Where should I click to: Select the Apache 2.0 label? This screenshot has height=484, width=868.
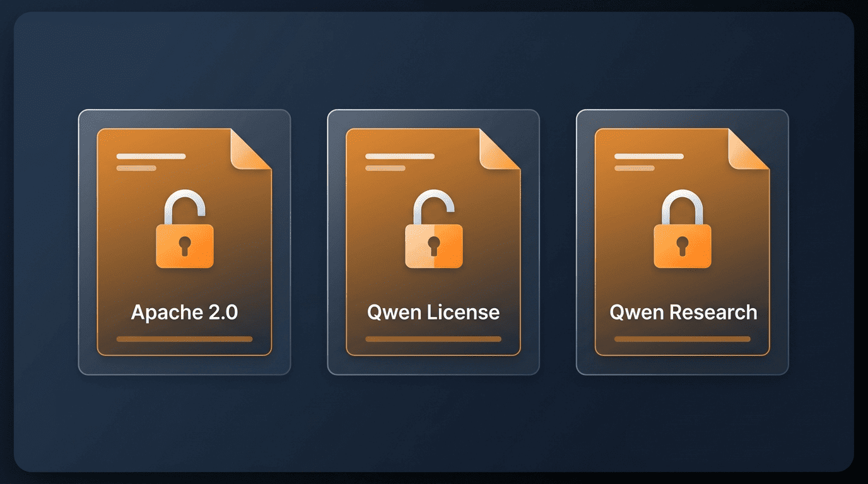[184, 313]
